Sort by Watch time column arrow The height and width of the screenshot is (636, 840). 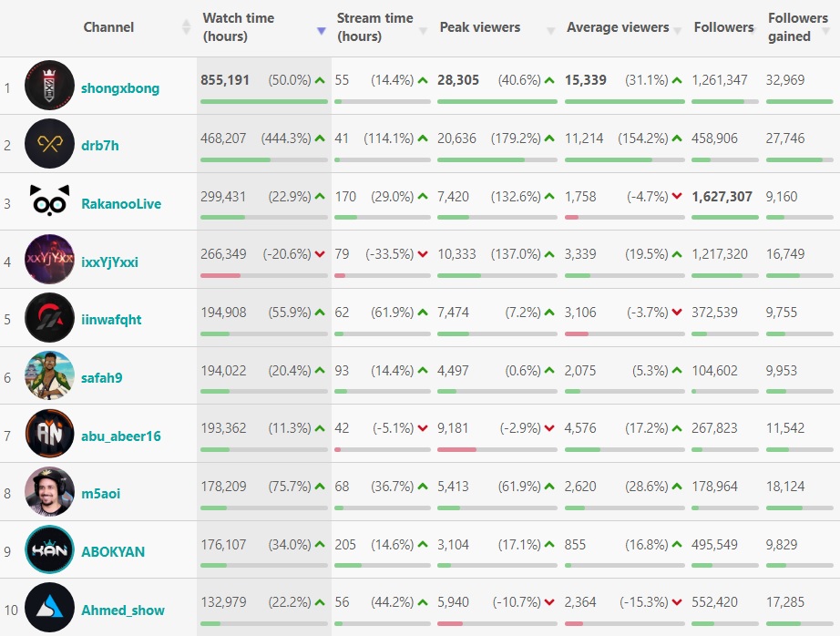point(321,30)
